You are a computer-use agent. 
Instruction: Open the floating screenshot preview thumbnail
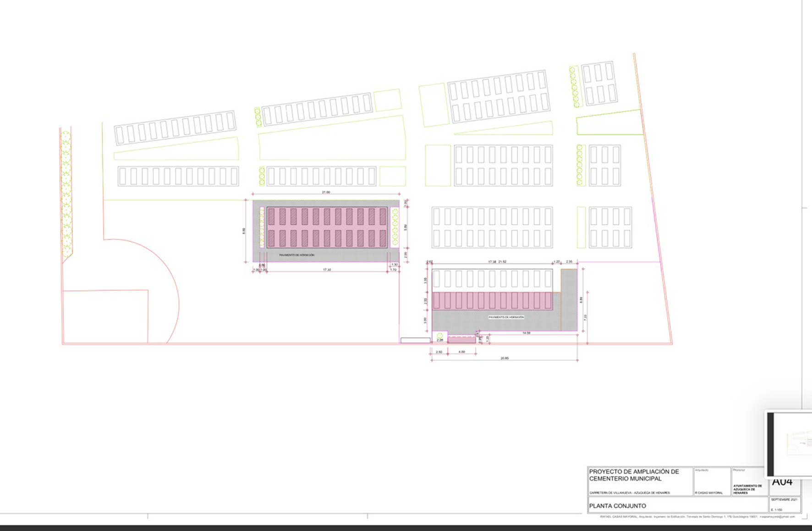789,444
